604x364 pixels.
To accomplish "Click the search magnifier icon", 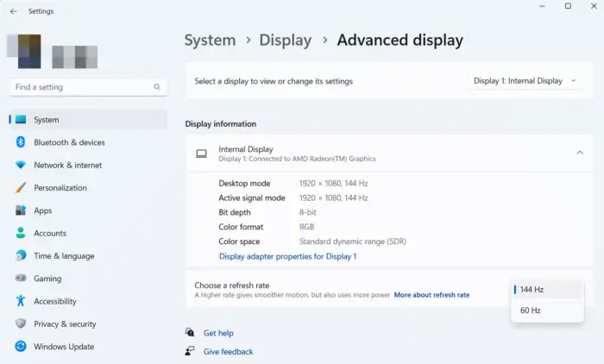I will coord(157,87).
